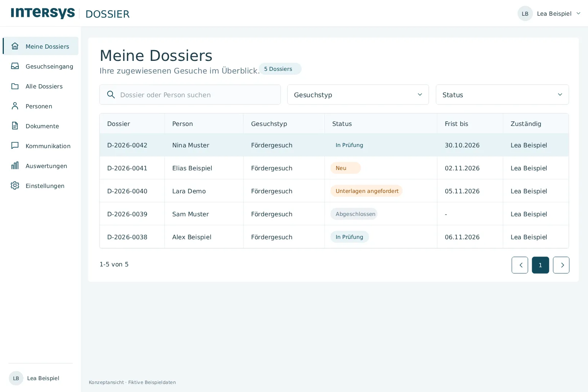Select page 1 in pagination
The image size is (588, 392).
(x=541, y=265)
